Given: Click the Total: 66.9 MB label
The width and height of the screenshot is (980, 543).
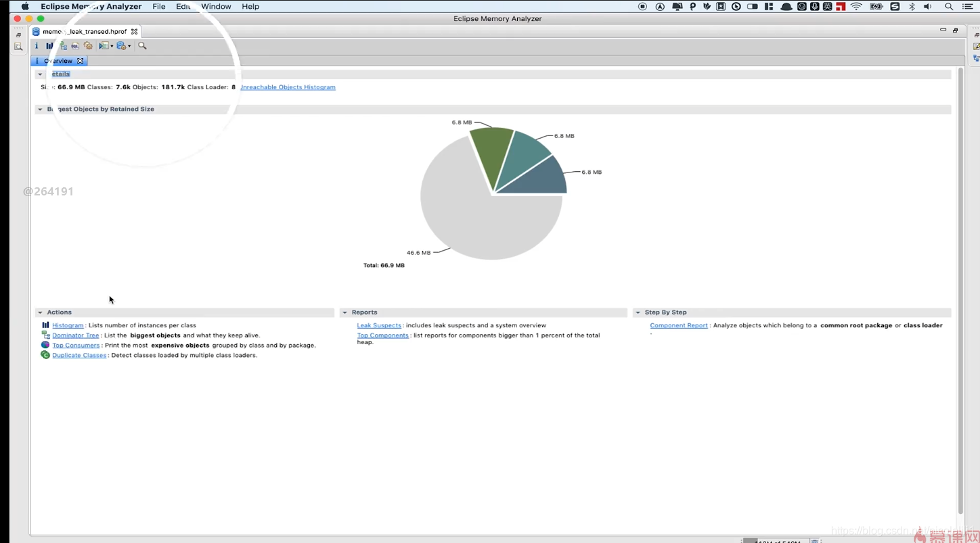Looking at the screenshot, I should 384,266.
